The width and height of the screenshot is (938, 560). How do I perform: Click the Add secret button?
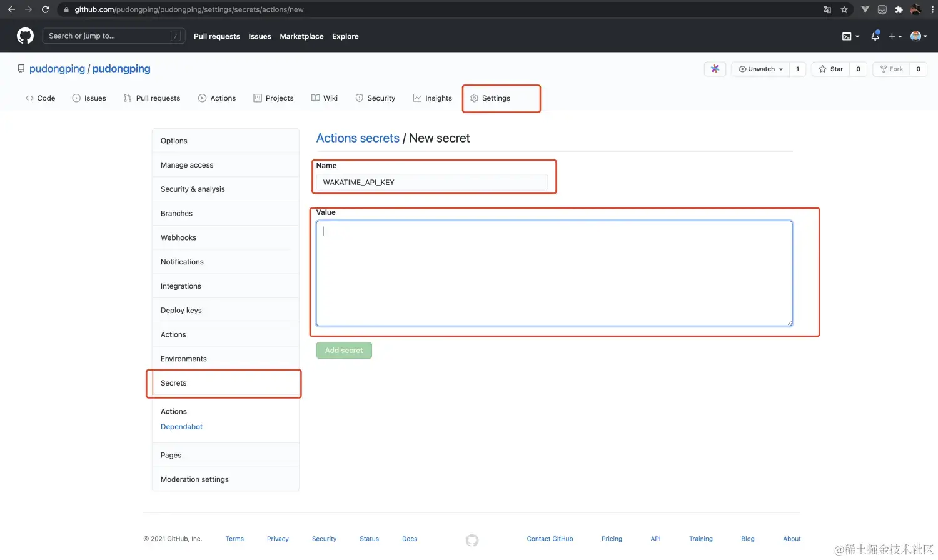pyautogui.click(x=344, y=351)
